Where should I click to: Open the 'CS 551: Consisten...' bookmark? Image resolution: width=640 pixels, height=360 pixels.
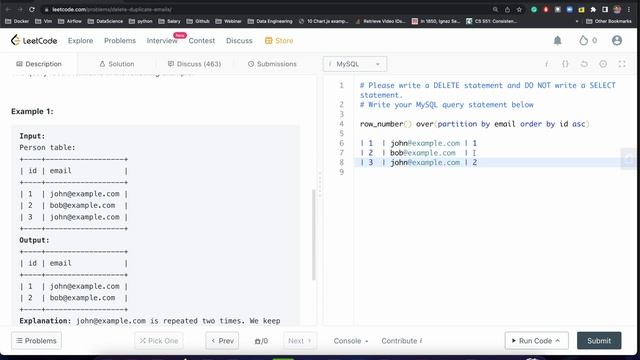[492, 21]
